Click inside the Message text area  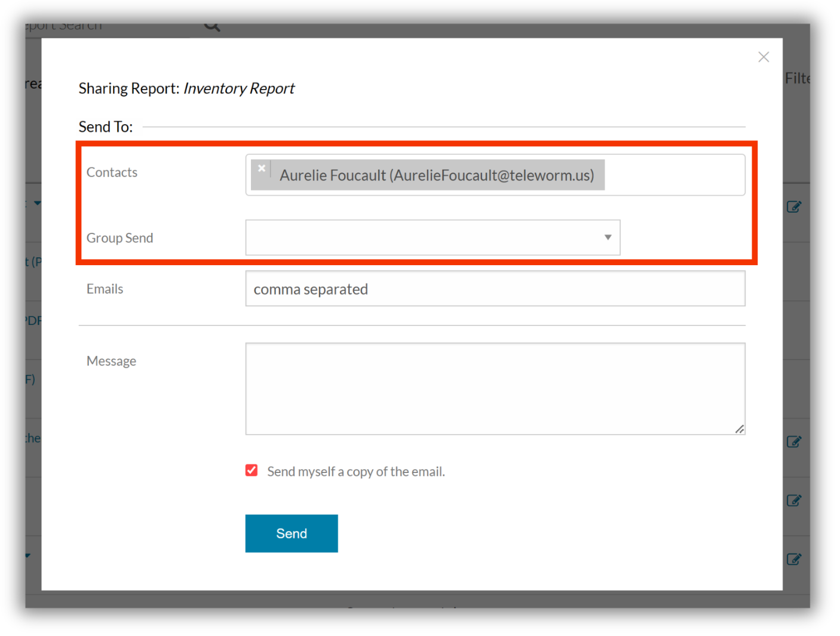pyautogui.click(x=495, y=389)
